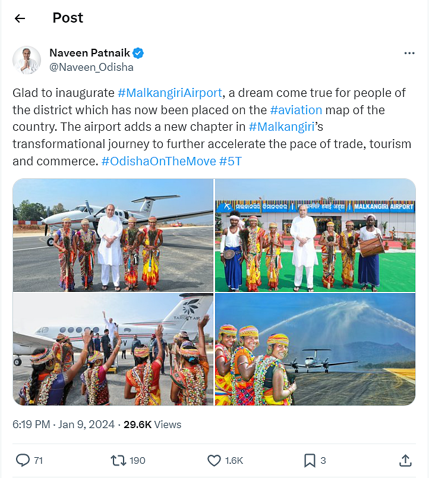Open photo with plane and dancers on tarmac
The width and height of the screenshot is (448, 478).
click(x=113, y=235)
